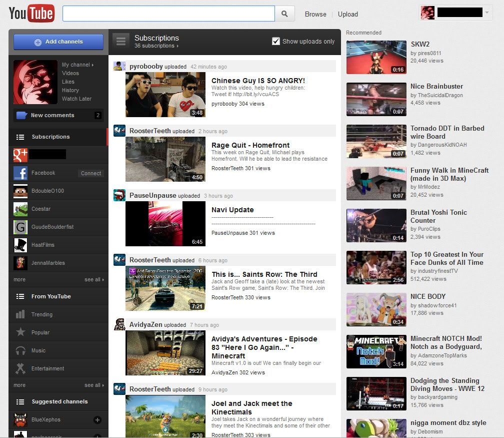The height and width of the screenshot is (438, 504).
Task: Open the account dropdown arrow at top right
Action: click(x=487, y=13)
